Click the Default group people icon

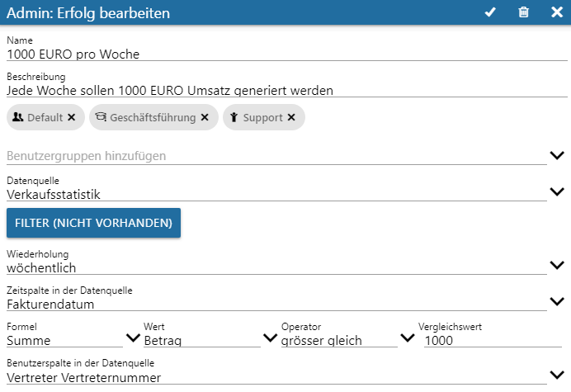coord(18,117)
